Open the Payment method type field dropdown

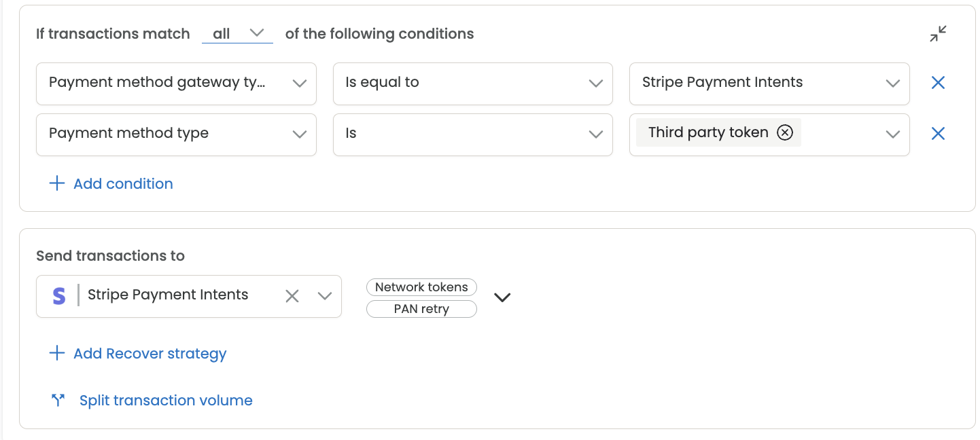click(176, 134)
